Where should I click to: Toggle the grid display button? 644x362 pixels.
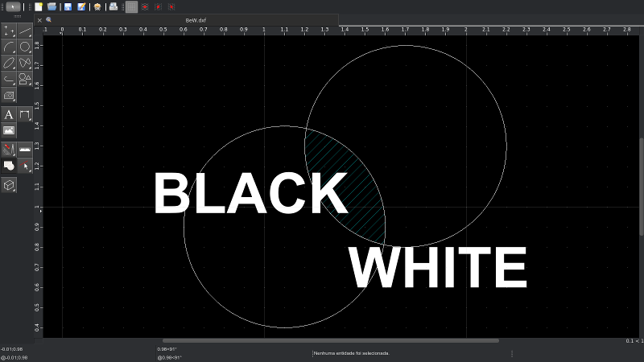pyautogui.click(x=131, y=6)
